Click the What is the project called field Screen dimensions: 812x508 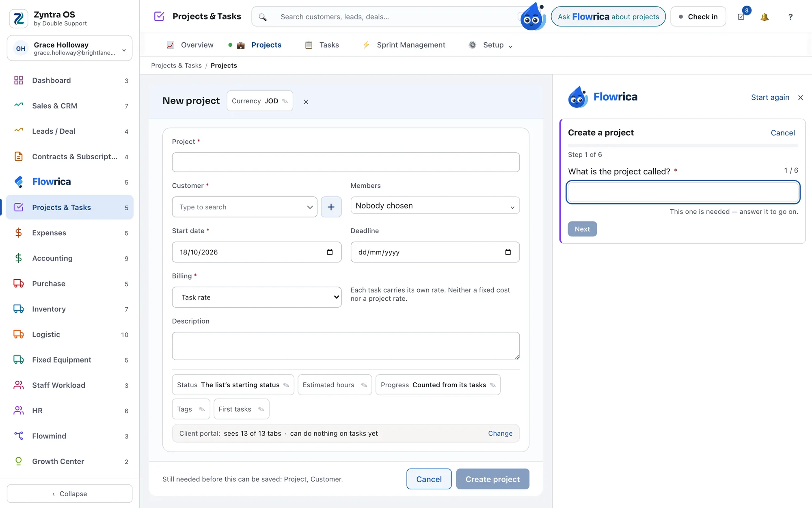(683, 192)
